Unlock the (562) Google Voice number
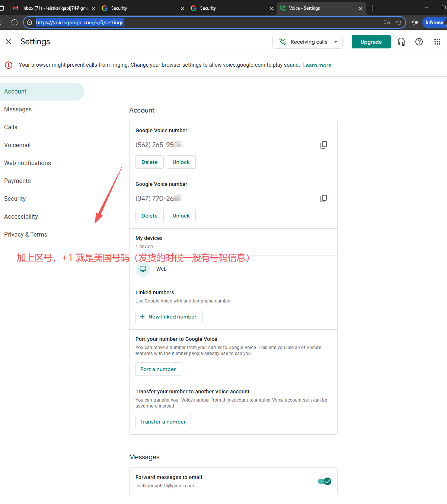 [x=181, y=162]
